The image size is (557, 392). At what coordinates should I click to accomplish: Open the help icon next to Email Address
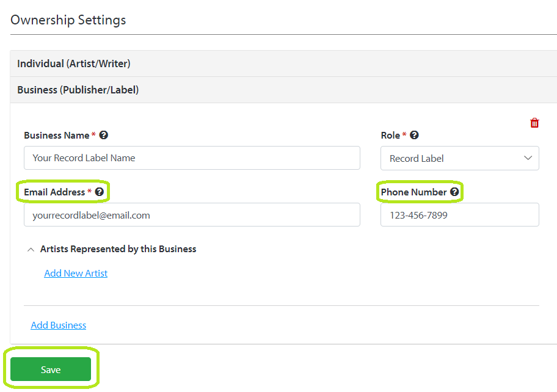(100, 192)
